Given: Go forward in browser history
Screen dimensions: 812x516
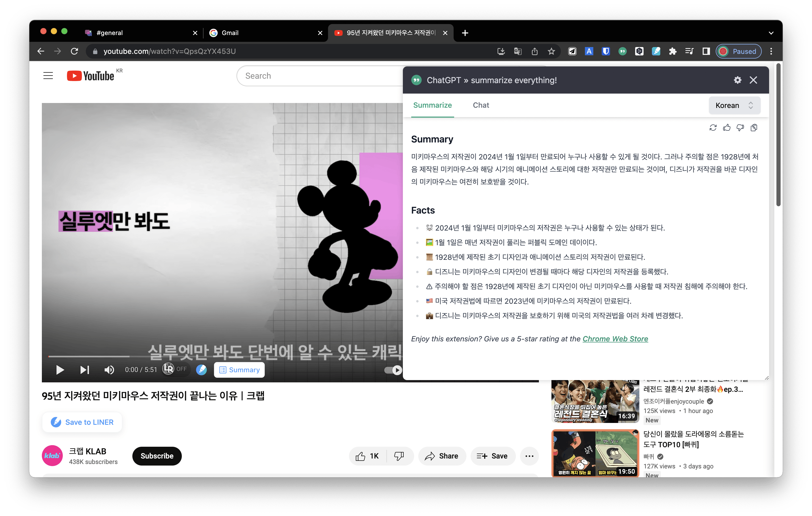Looking at the screenshot, I should click(x=58, y=51).
